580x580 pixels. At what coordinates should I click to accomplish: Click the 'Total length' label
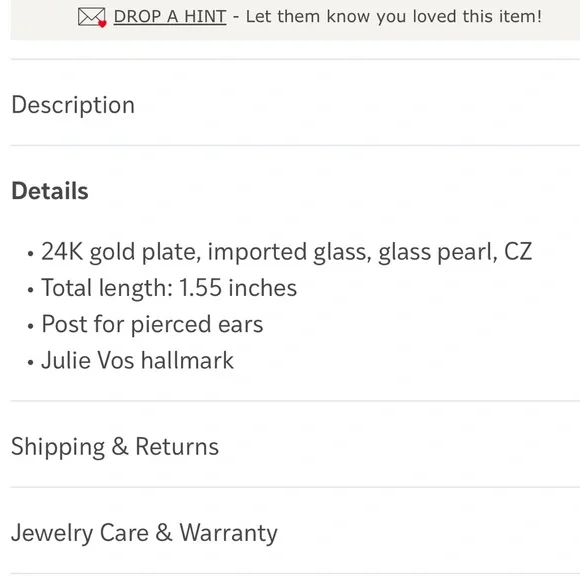click(x=107, y=288)
